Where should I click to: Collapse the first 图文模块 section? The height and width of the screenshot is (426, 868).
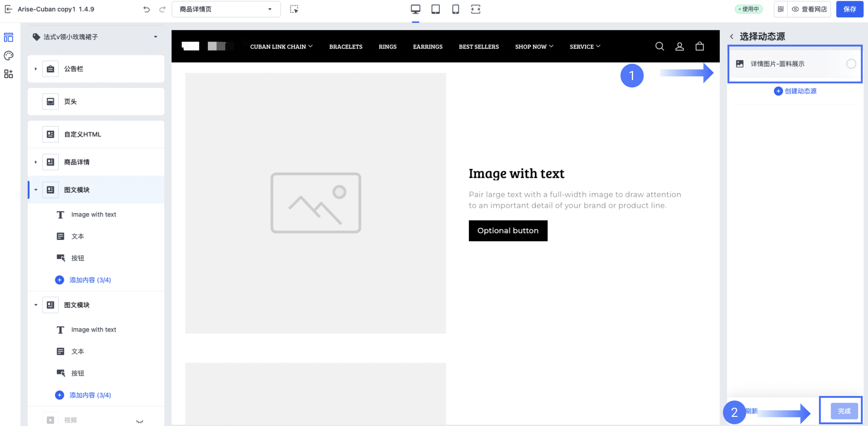point(36,190)
